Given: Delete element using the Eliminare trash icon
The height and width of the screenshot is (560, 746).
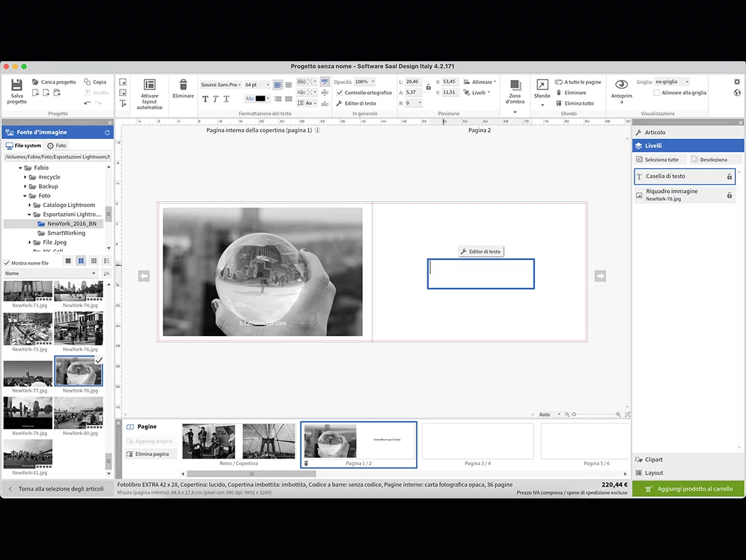Looking at the screenshot, I should coord(183,85).
